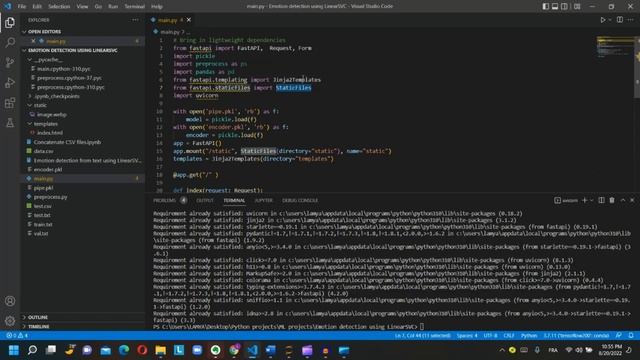This screenshot has height=360, width=640.
Task: Close the terminal panel with the X
Action: click(x=632, y=200)
